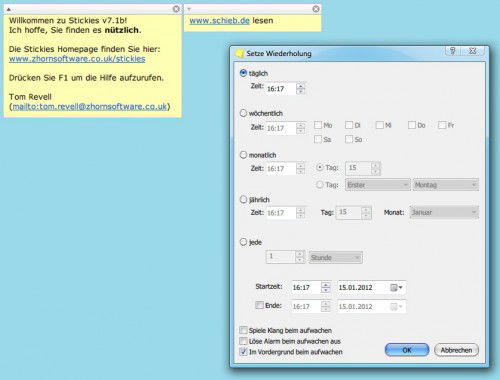Click the Stickies icon in dialog title
The image size is (500, 380).
click(240, 53)
